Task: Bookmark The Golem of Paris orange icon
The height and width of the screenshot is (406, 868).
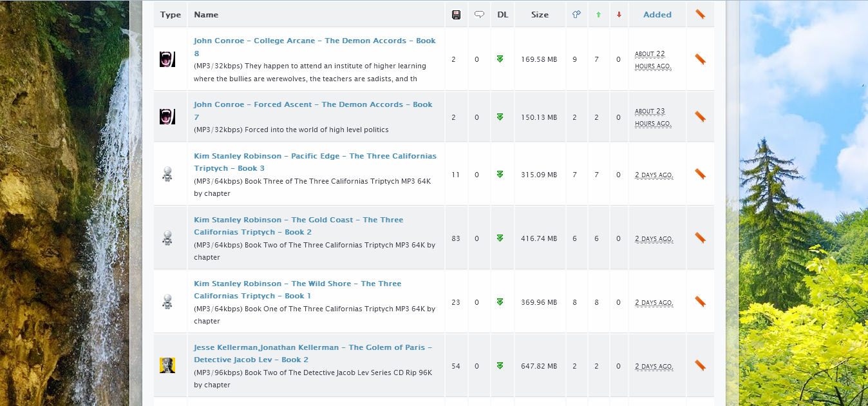Action: 700,365
